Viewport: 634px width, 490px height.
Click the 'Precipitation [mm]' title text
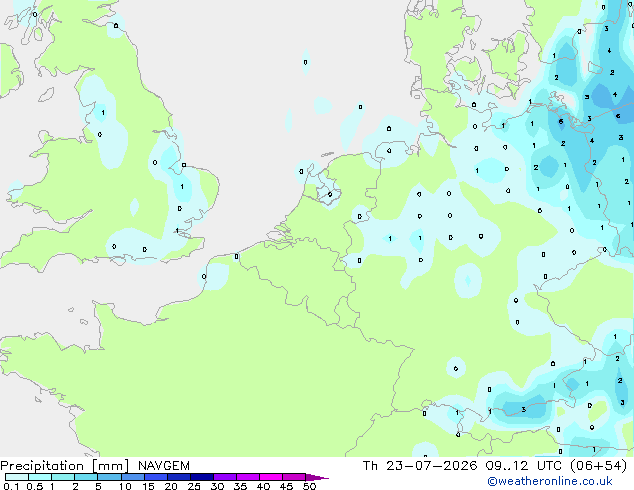(x=65, y=466)
